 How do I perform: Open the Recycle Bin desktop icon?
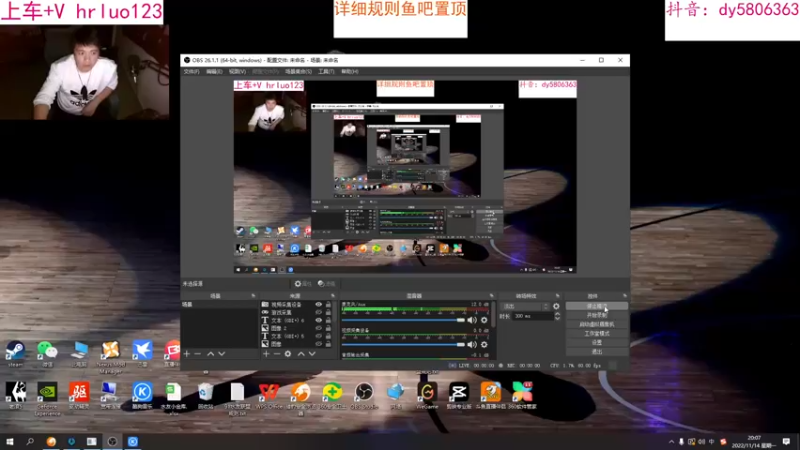click(205, 396)
